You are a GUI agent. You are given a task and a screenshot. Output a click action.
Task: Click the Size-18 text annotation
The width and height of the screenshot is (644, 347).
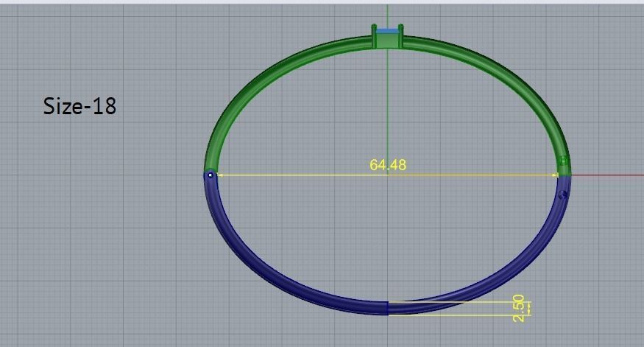(79, 106)
